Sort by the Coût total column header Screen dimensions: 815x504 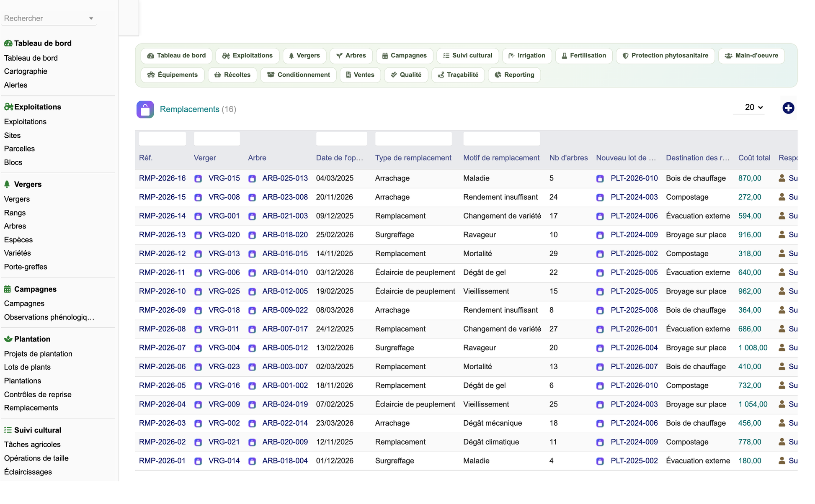[754, 158]
